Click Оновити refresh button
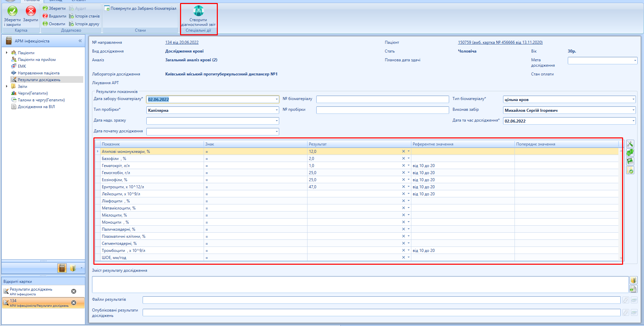Image resolution: width=644 pixels, height=326 pixels. click(x=54, y=24)
